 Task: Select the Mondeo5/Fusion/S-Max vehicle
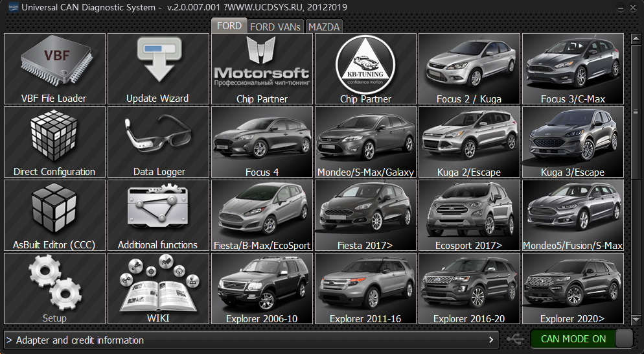pyautogui.click(x=573, y=215)
